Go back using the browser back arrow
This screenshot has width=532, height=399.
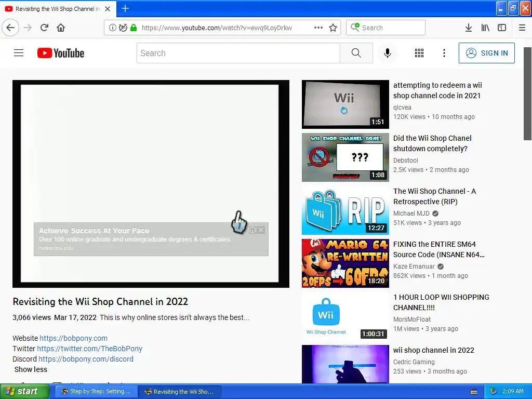point(10,28)
